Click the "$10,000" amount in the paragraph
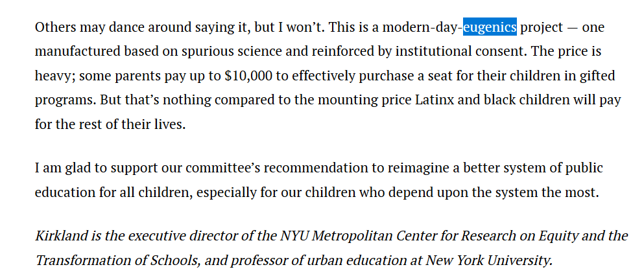The image size is (644, 278). (248, 76)
